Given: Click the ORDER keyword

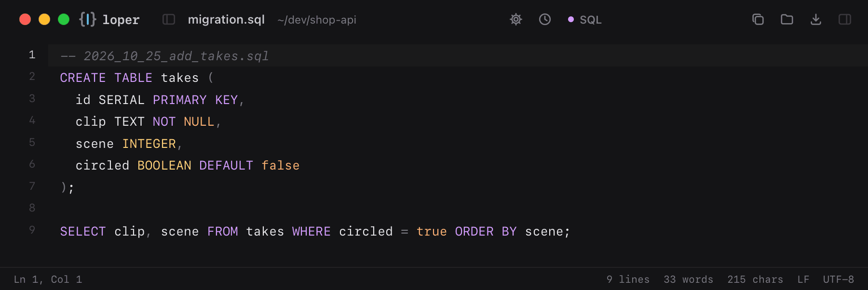Looking at the screenshot, I should (475, 231).
